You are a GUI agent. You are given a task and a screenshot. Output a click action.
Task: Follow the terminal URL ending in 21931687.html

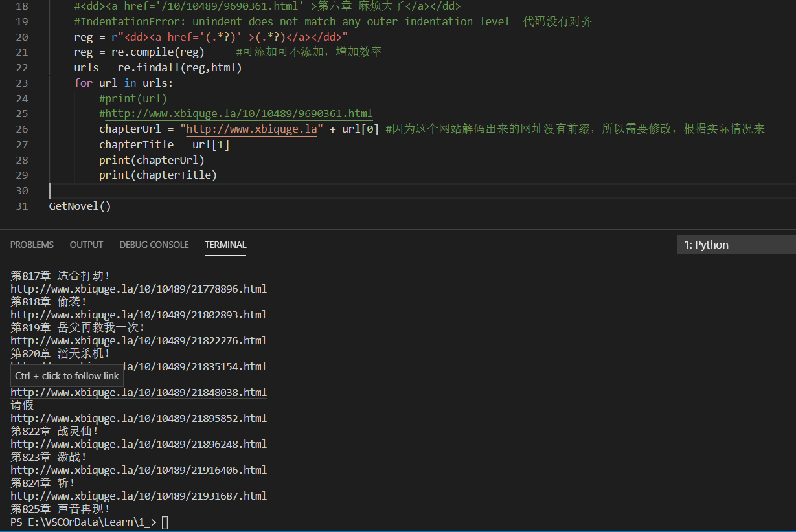pyautogui.click(x=139, y=496)
